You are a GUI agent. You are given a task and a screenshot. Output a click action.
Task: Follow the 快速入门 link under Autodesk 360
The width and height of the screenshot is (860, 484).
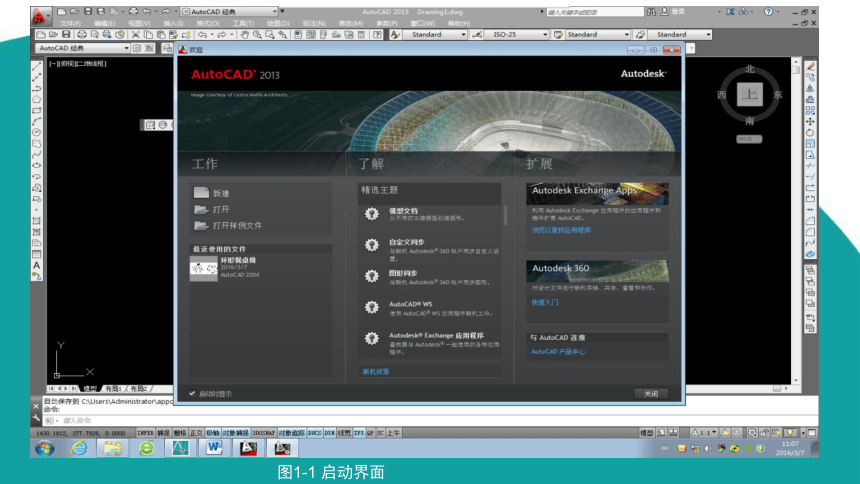pos(545,302)
